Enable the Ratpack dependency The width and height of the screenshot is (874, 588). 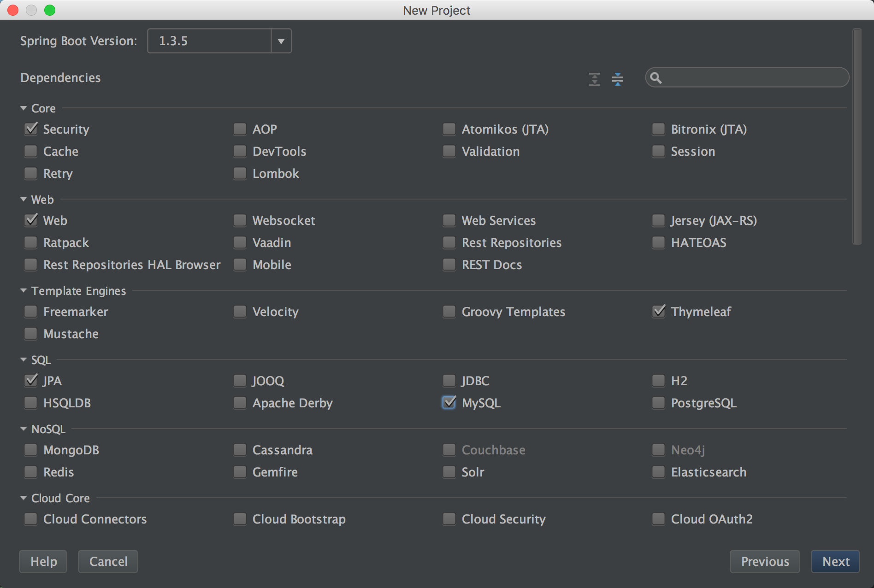(x=31, y=242)
